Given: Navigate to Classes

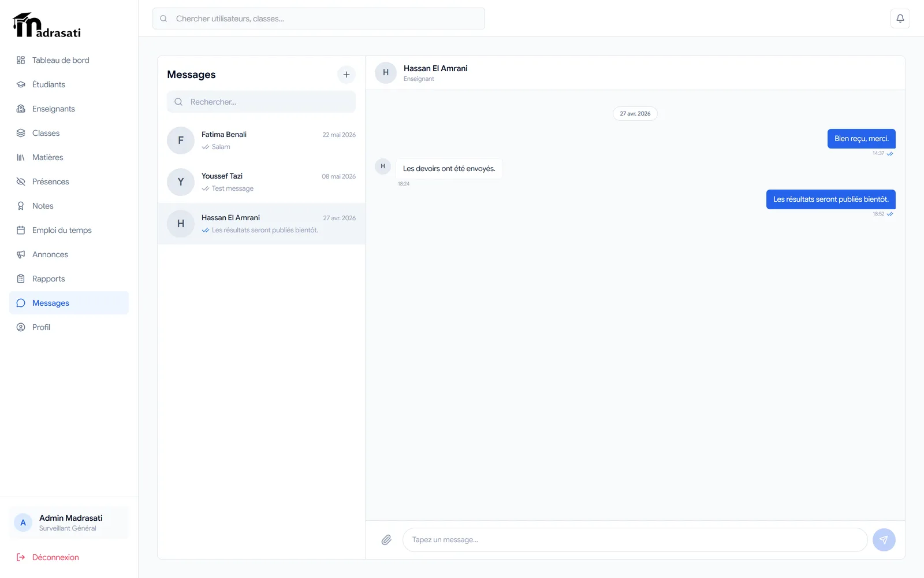Looking at the screenshot, I should (x=69, y=133).
